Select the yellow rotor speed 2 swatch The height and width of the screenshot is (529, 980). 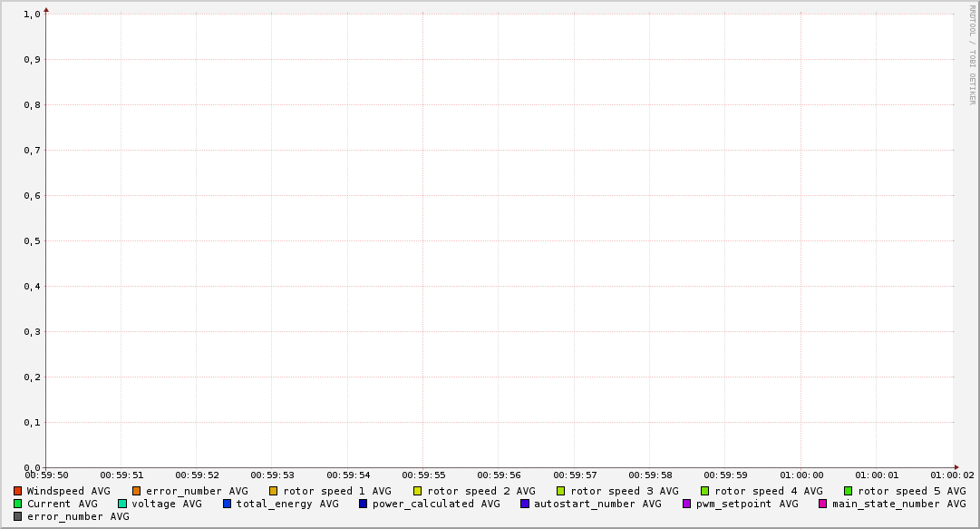tap(418, 491)
